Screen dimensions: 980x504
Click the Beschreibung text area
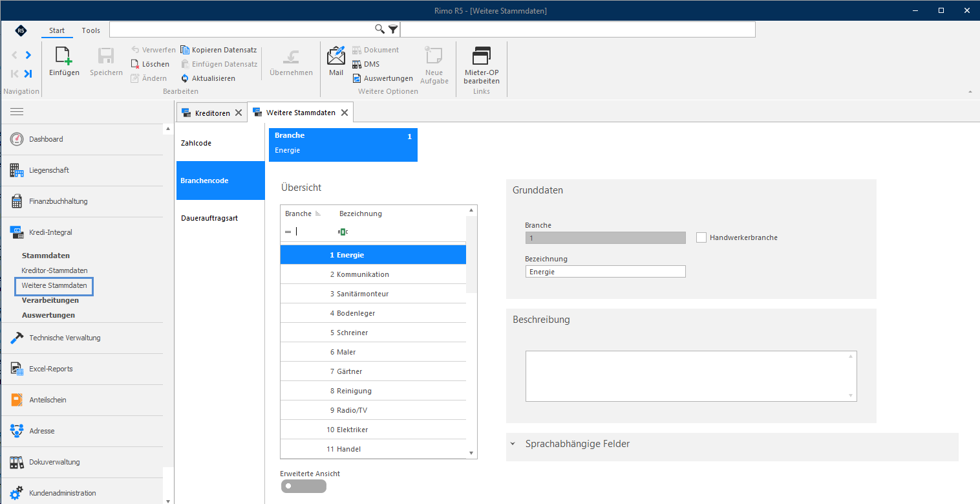[691, 377]
